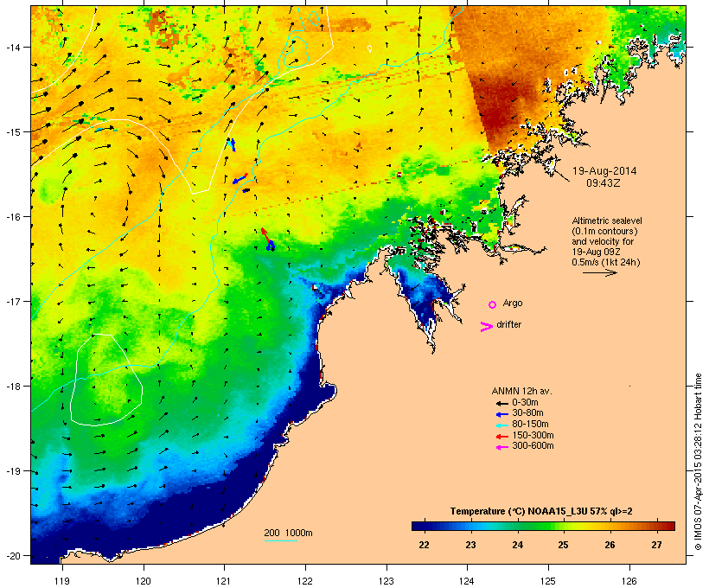Click the dark blue end of temperature colorbar
Image resolution: width=709 pixels, height=588 pixels.
(418, 526)
